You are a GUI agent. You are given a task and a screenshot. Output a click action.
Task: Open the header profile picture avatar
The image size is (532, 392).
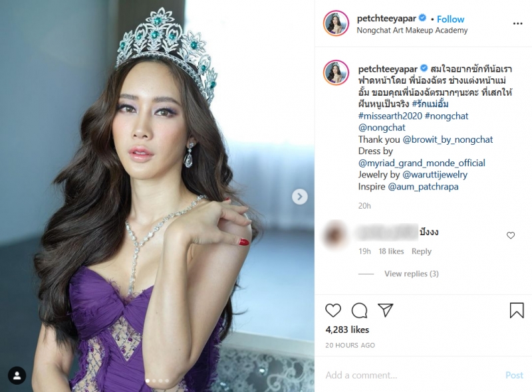click(x=336, y=23)
